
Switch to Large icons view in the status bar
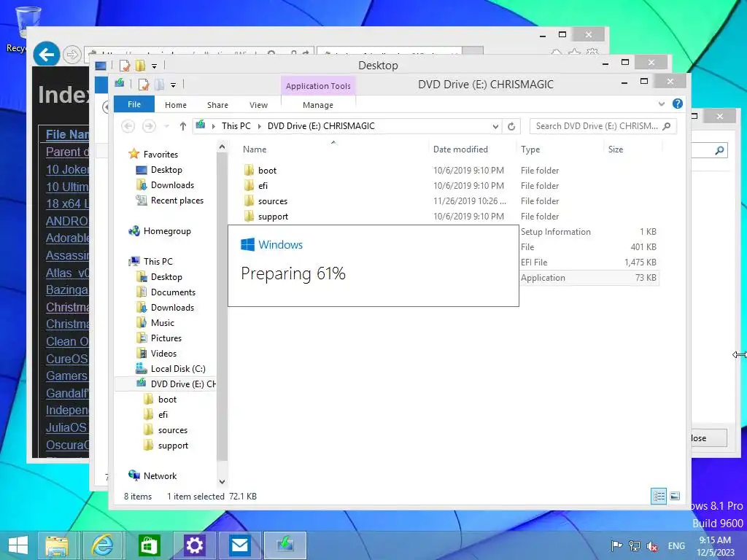pos(675,496)
